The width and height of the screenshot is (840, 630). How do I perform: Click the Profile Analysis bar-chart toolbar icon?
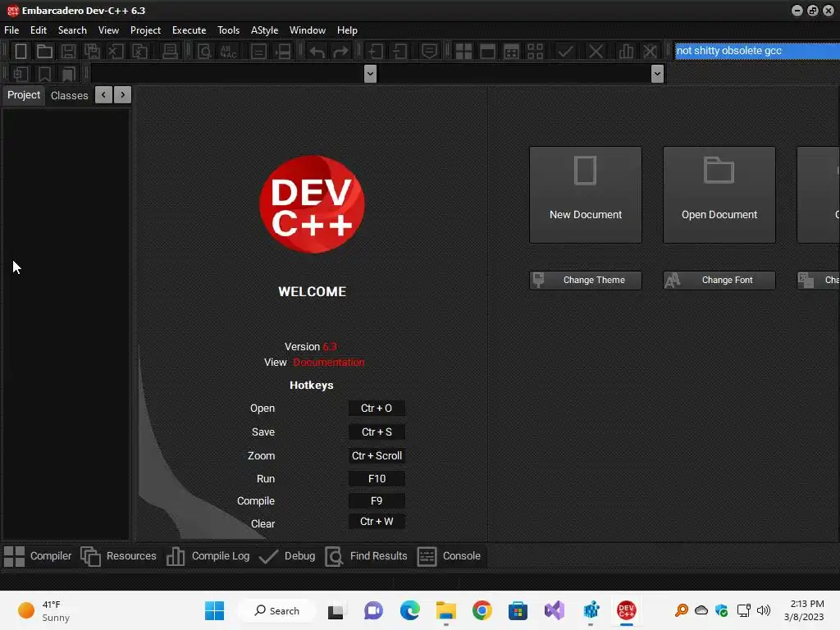(x=626, y=52)
